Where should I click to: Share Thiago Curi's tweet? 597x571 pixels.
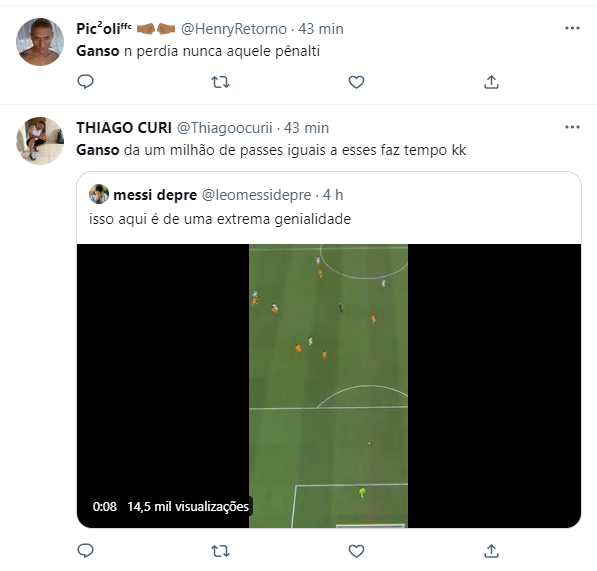[x=491, y=551]
